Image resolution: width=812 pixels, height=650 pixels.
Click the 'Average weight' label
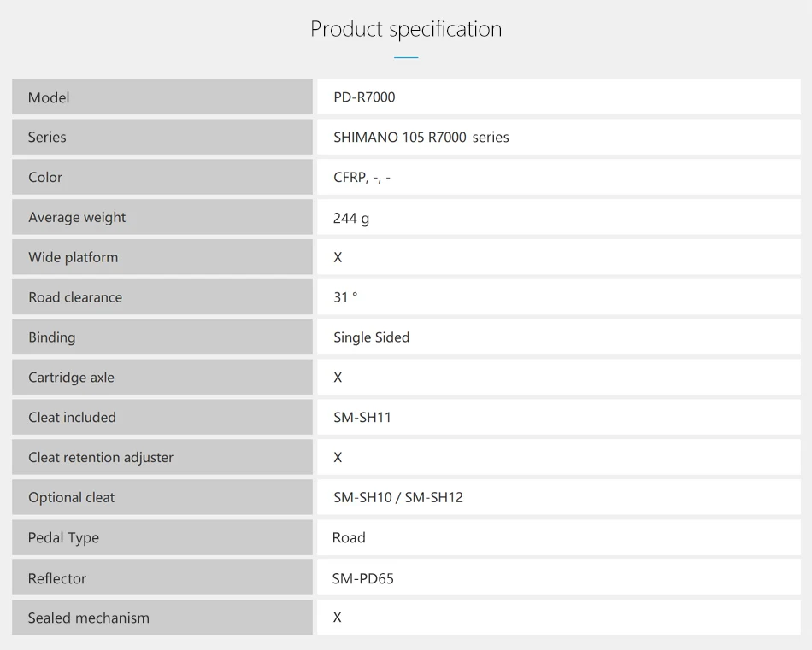[x=77, y=217]
